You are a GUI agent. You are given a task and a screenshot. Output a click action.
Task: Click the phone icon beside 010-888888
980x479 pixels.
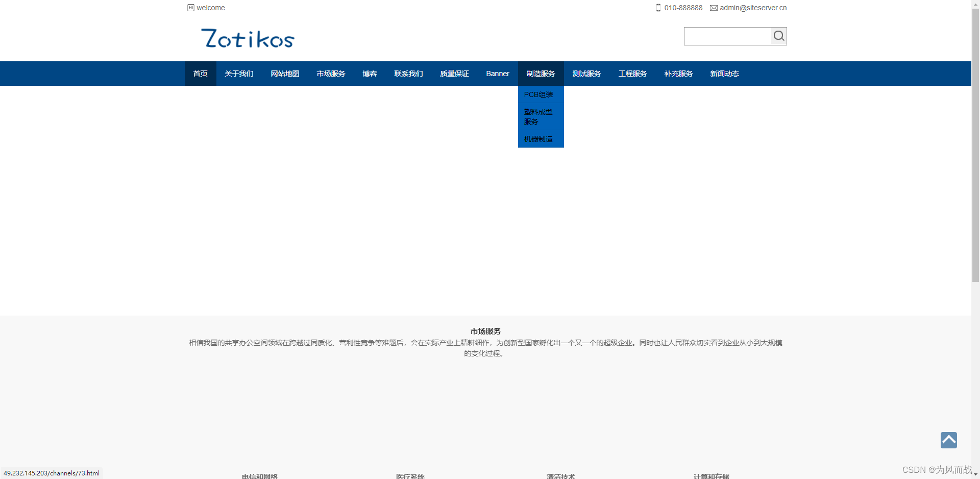point(658,8)
